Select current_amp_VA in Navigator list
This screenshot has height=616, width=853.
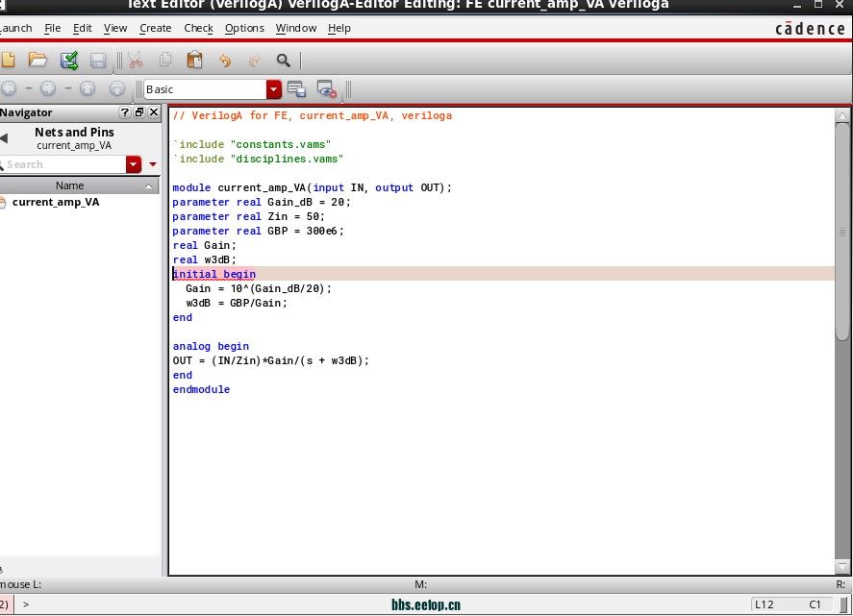coord(56,202)
